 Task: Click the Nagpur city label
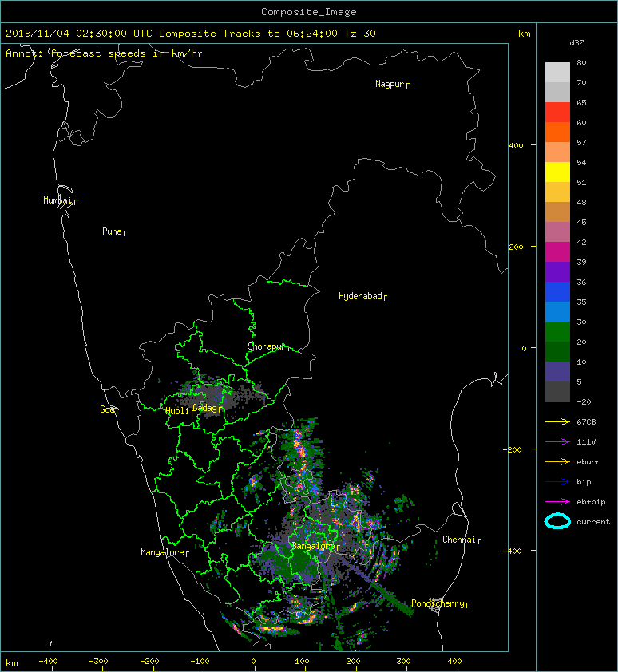[x=390, y=84]
